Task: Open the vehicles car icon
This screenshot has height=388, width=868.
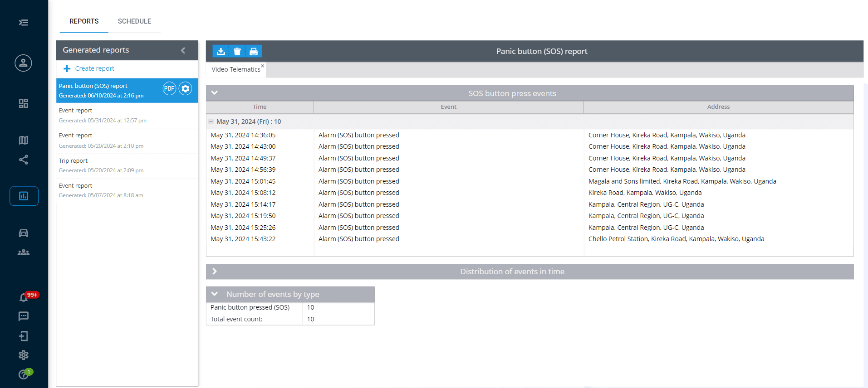Action: 24,233
